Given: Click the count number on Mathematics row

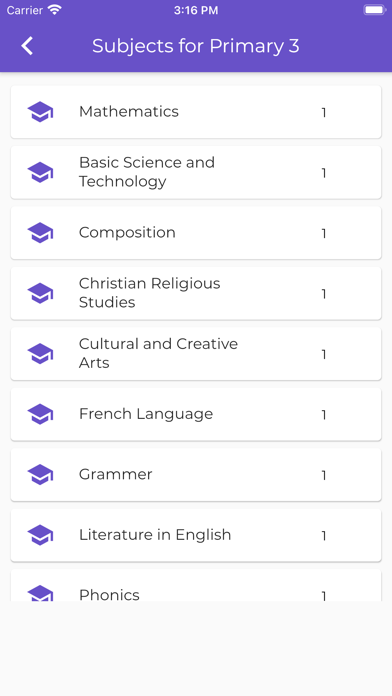Looking at the screenshot, I should pos(324,112).
